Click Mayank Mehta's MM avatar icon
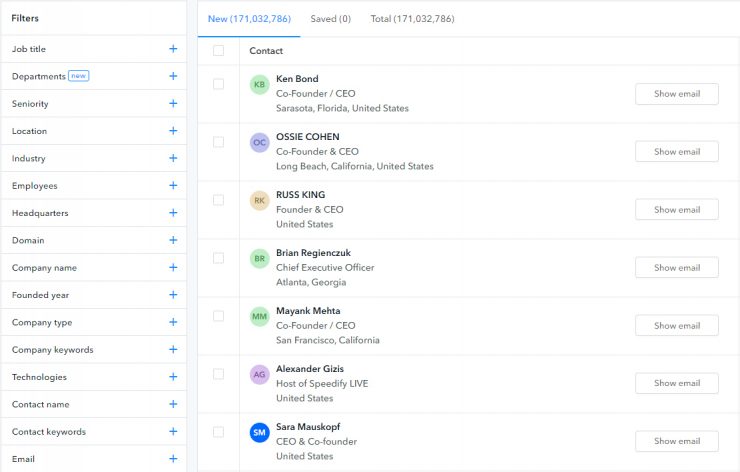 coord(260,317)
